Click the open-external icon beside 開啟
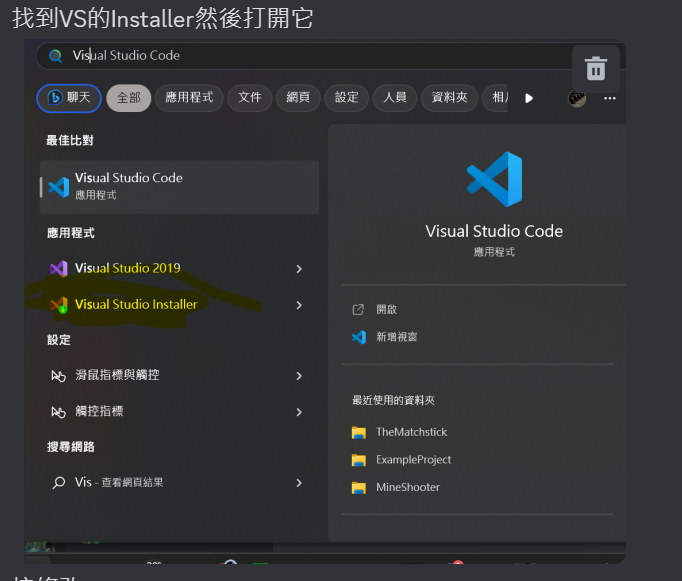Screen dimensions: 682x581 (x=358, y=310)
